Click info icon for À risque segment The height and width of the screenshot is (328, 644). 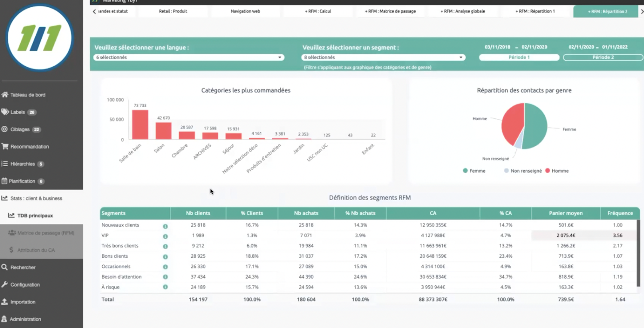(165, 287)
